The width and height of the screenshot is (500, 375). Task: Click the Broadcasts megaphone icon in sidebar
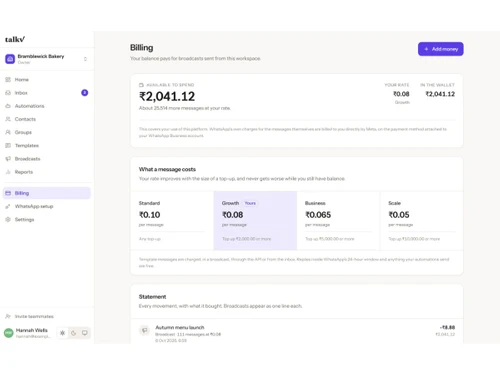click(8, 159)
